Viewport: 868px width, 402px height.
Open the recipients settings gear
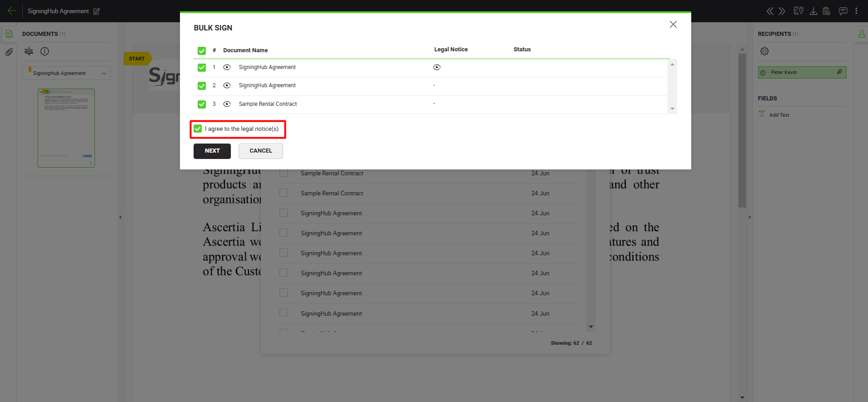click(x=764, y=51)
